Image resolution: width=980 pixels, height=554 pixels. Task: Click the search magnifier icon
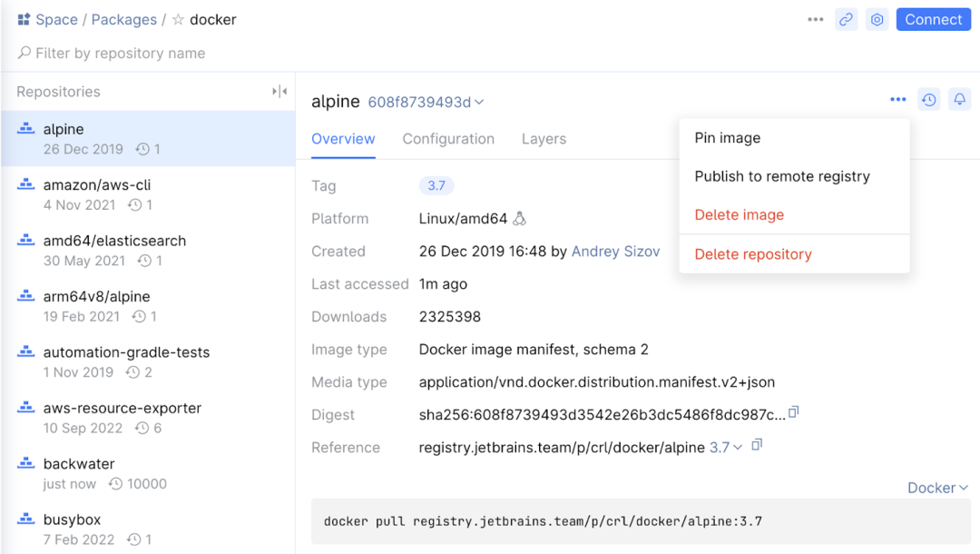click(x=24, y=53)
